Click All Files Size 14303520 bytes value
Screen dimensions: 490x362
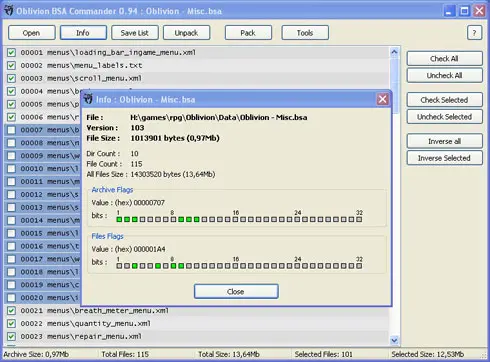(173, 174)
